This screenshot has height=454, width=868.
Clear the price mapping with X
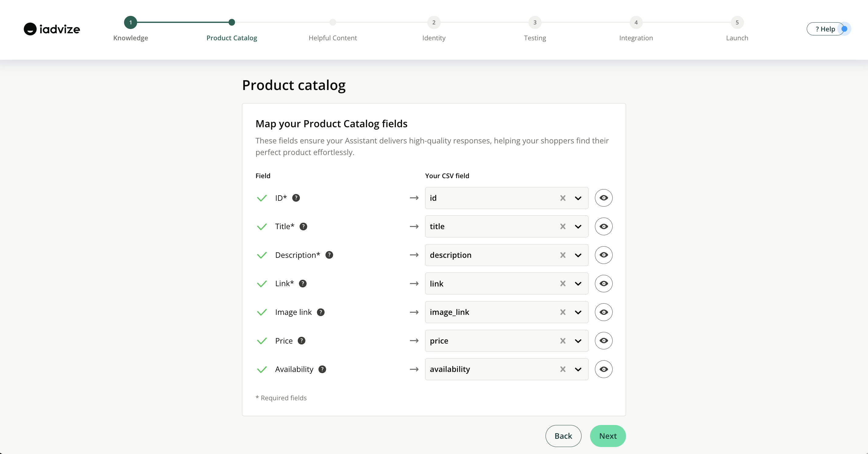point(563,341)
